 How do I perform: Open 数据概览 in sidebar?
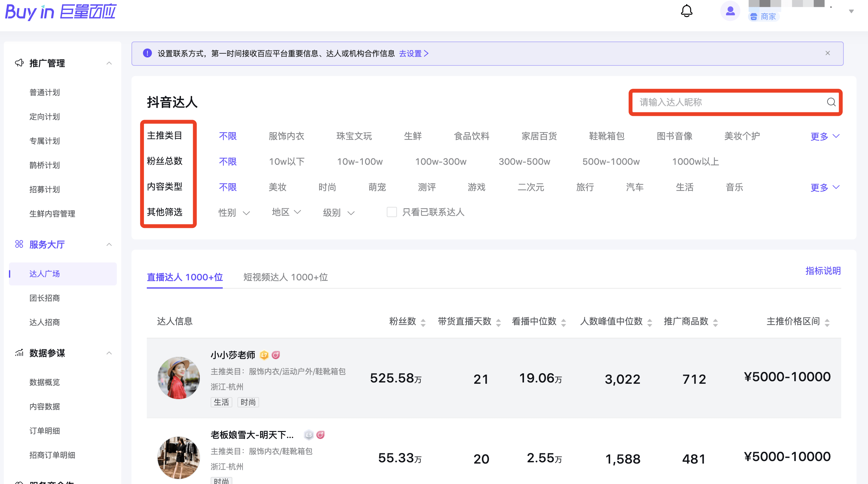coord(44,382)
